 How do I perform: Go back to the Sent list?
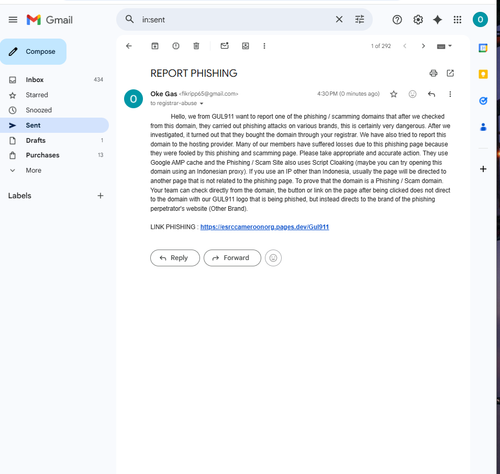coord(129,46)
